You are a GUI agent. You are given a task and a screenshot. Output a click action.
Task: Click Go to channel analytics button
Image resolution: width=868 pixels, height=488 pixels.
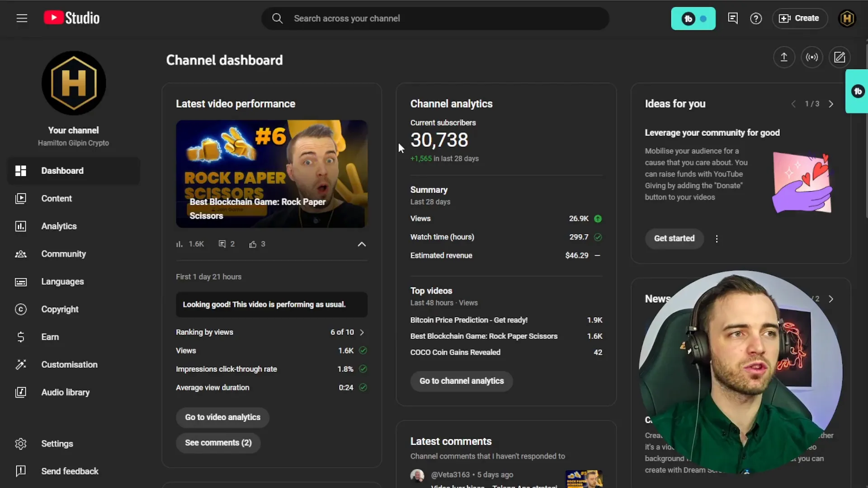(x=462, y=381)
